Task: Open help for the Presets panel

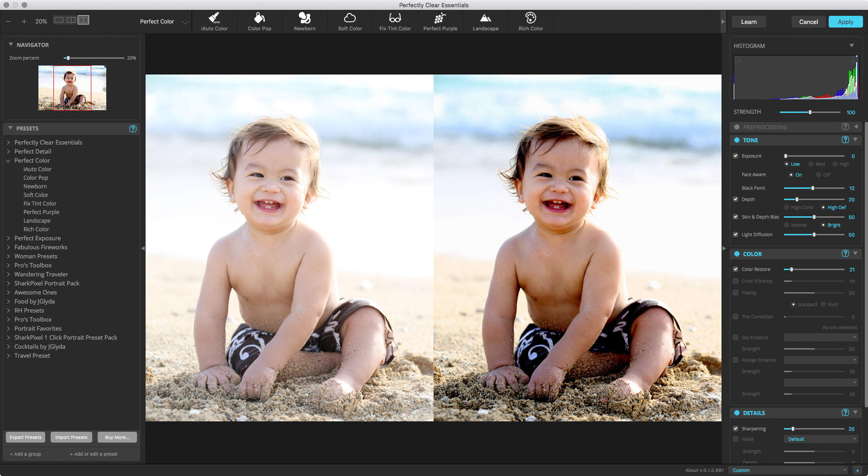Action: tap(133, 129)
